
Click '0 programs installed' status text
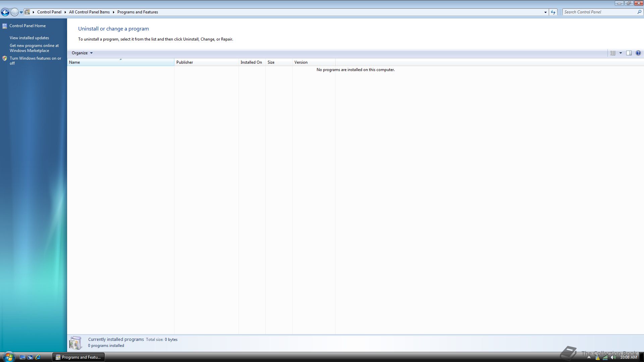tap(106, 346)
